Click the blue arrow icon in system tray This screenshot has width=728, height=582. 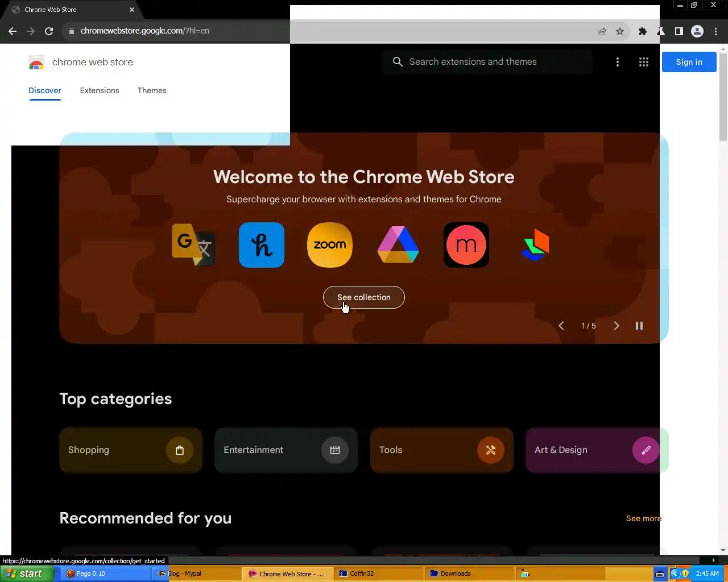click(x=675, y=573)
